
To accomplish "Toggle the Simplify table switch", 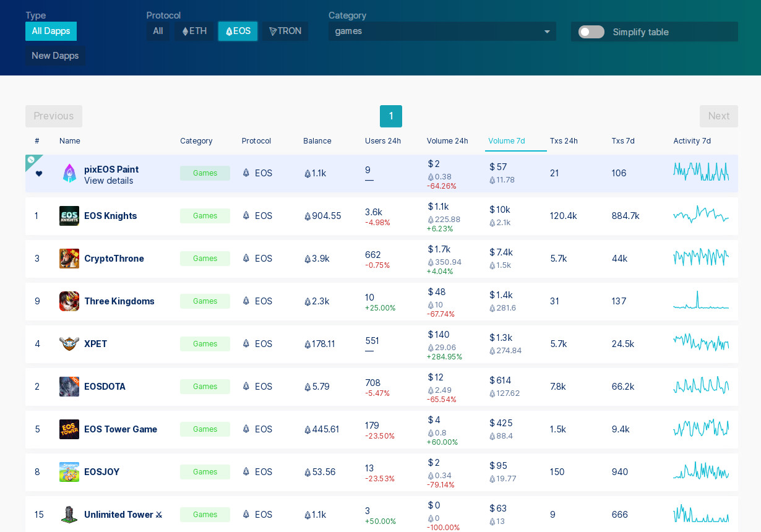I will pos(591,32).
